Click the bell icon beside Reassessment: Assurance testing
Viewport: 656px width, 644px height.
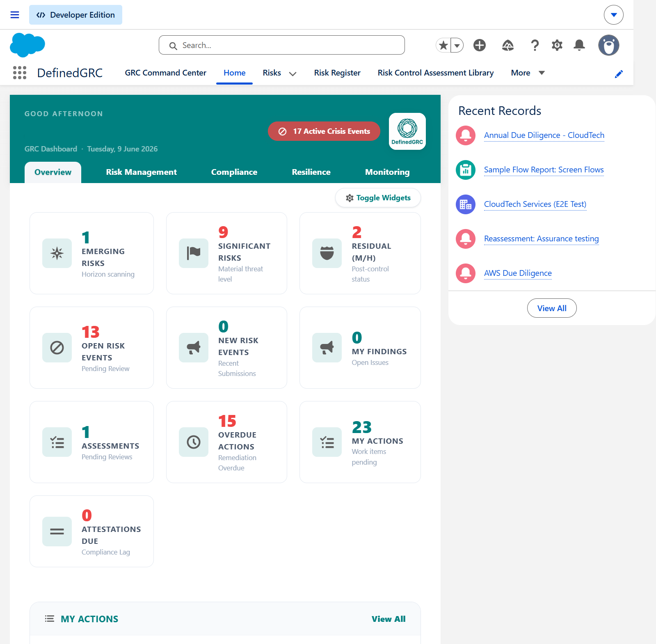point(466,239)
